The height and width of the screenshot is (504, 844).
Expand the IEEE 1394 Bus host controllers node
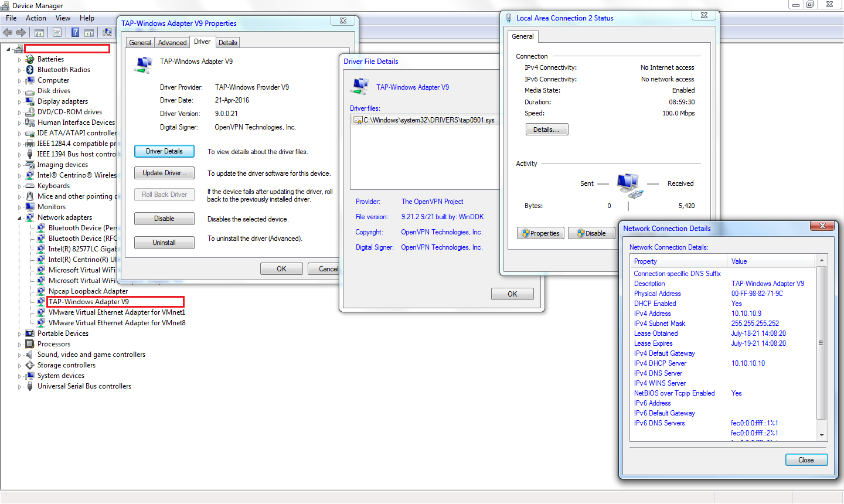pos(19,155)
